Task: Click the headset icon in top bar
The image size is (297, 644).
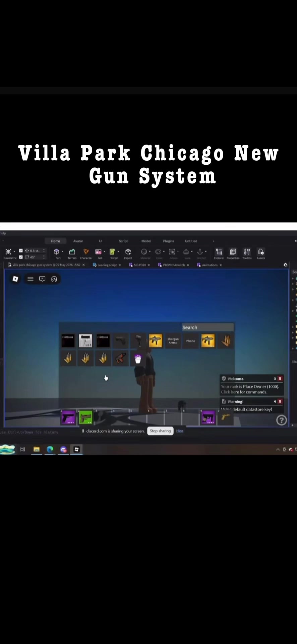Action: (54, 279)
